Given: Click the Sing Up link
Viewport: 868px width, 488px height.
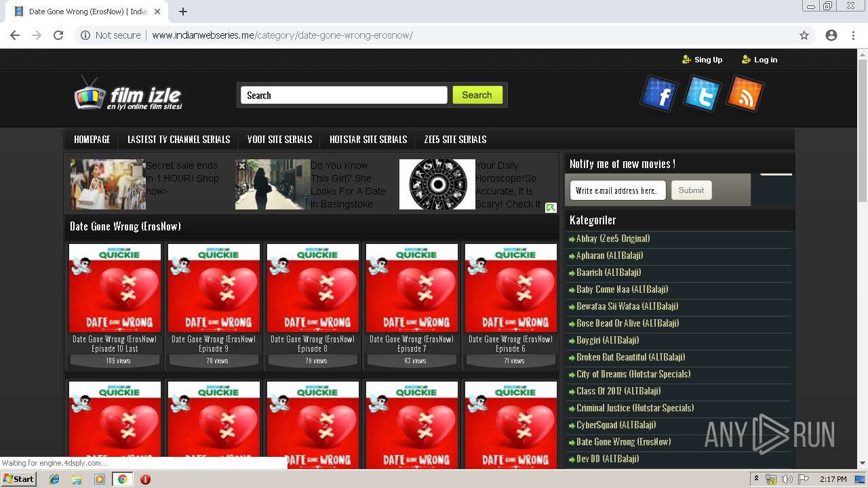Looking at the screenshot, I should (702, 60).
